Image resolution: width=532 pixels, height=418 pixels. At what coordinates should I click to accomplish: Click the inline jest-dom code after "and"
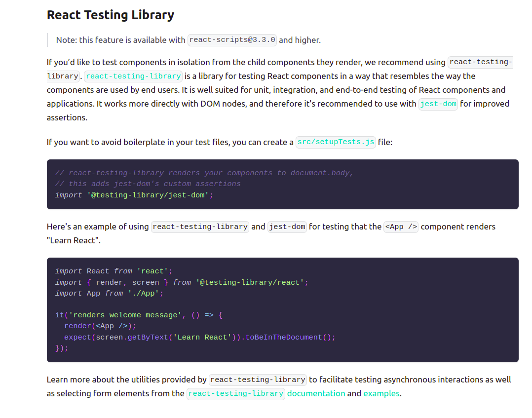tap(287, 227)
